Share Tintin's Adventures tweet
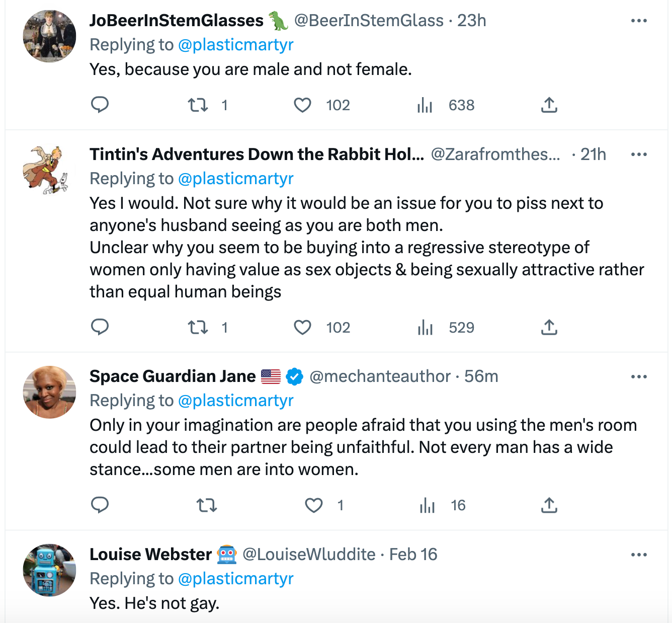 coord(549,327)
